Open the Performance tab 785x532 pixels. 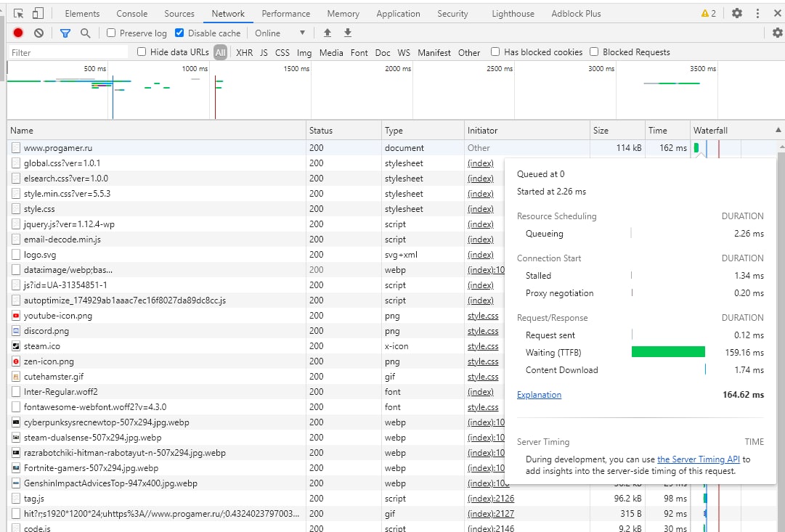pyautogui.click(x=285, y=13)
